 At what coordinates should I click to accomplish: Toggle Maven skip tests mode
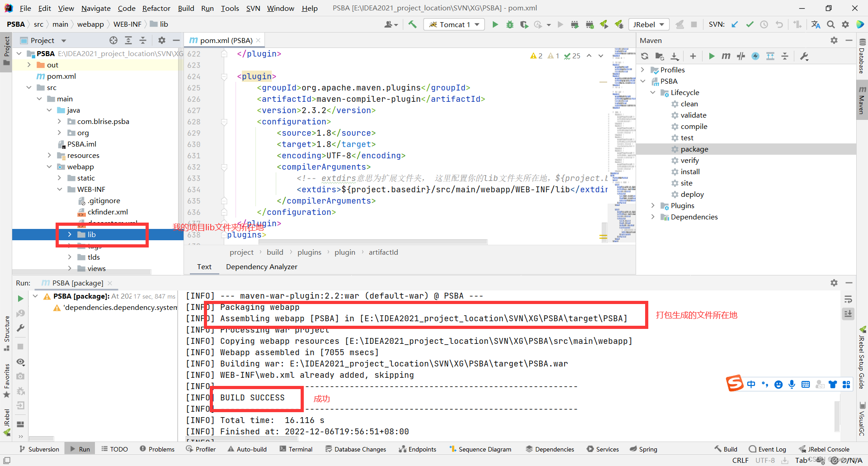[755, 56]
